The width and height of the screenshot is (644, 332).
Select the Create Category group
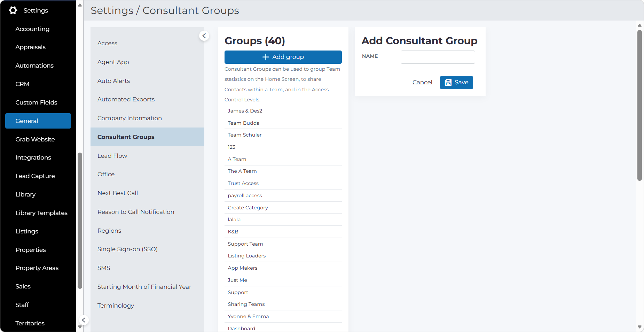(x=283, y=208)
